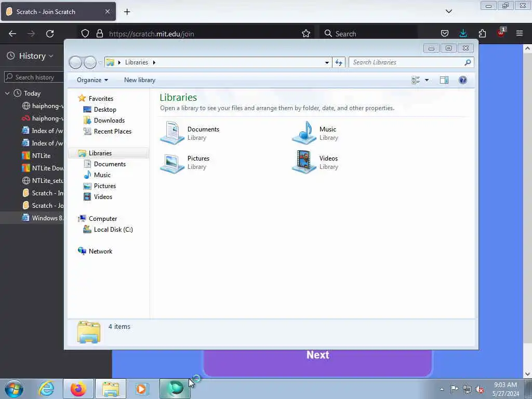Show hidden tray icons arrow
Image resolution: width=532 pixels, height=399 pixels.
coord(442,389)
